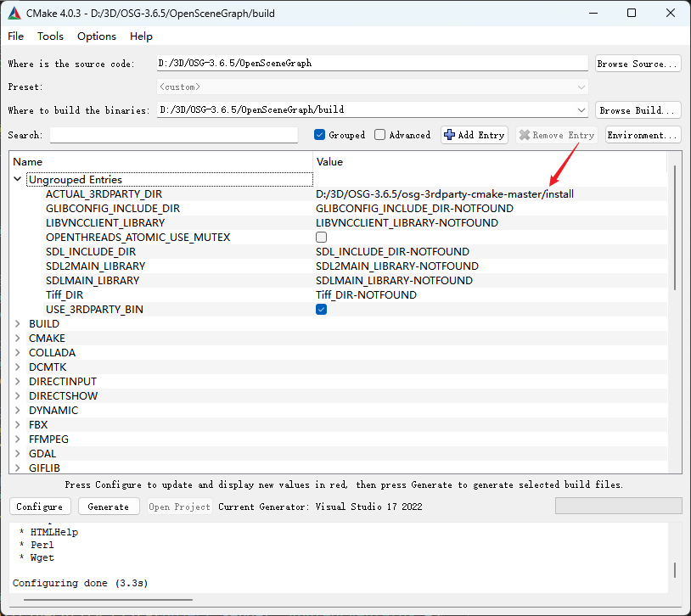Expand the GDAL group
The image size is (691, 616).
[18, 454]
